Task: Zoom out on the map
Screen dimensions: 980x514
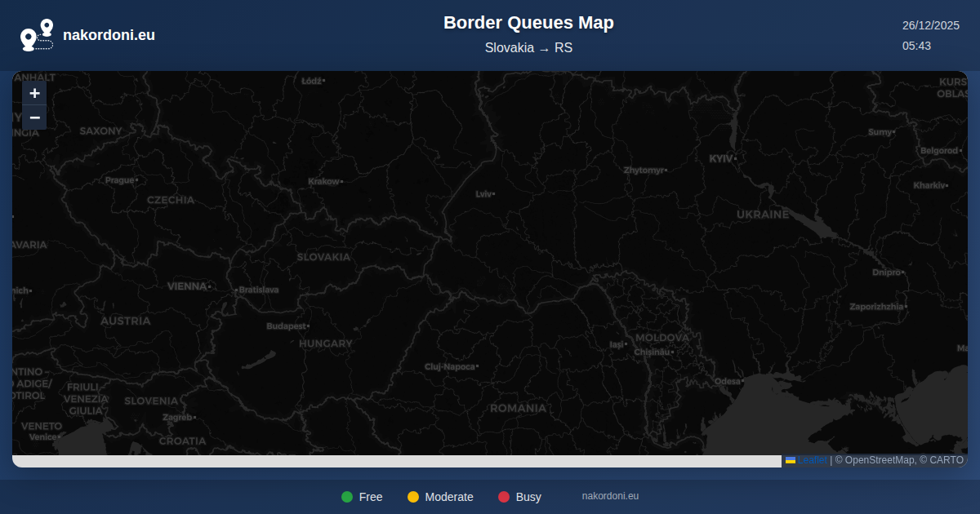Action: pos(34,117)
